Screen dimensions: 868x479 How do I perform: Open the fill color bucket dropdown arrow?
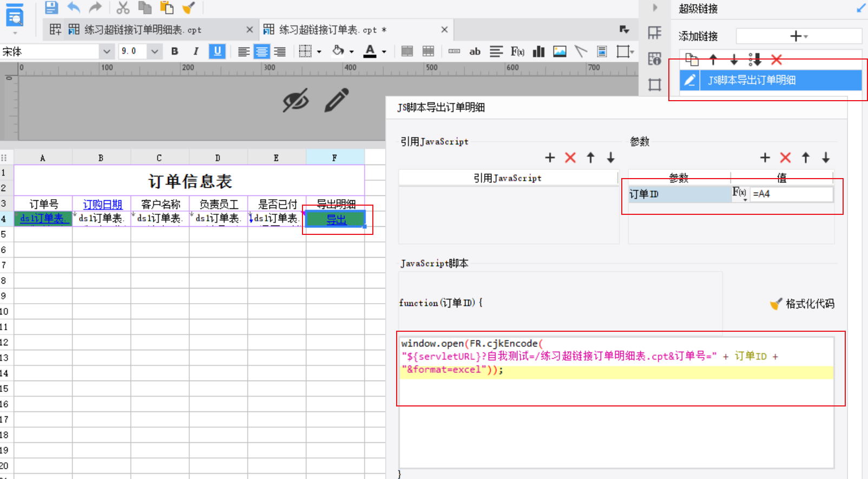[352, 52]
